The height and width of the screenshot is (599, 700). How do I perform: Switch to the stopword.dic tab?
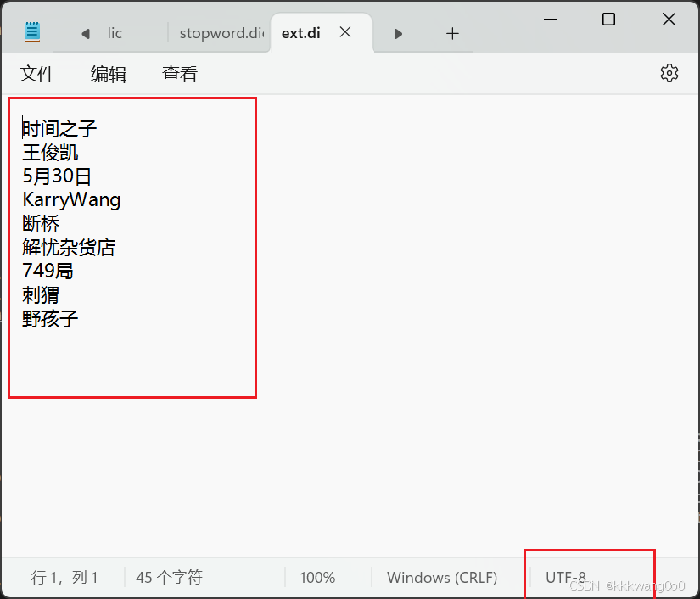[x=221, y=33]
